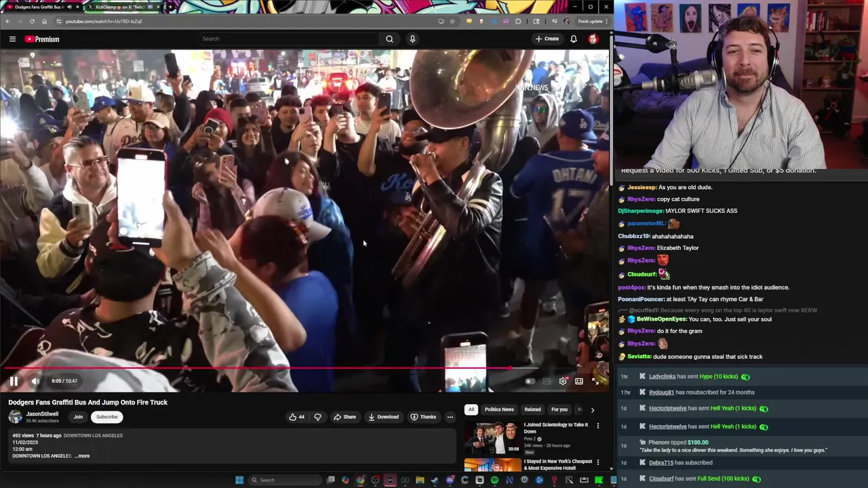Viewport: 868px width, 488px height.
Task: Click taskbar Search box
Action: tap(285, 480)
